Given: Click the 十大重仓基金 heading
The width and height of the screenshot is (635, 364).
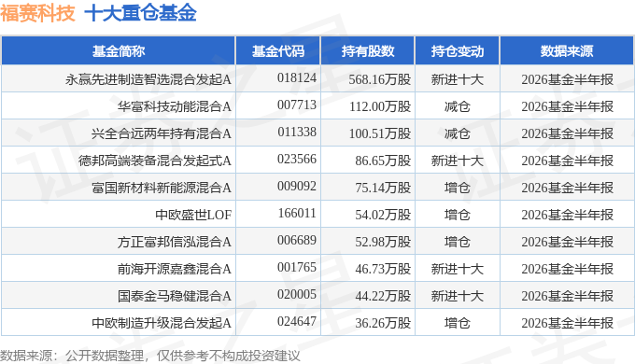Looking at the screenshot, I should tap(140, 13).
